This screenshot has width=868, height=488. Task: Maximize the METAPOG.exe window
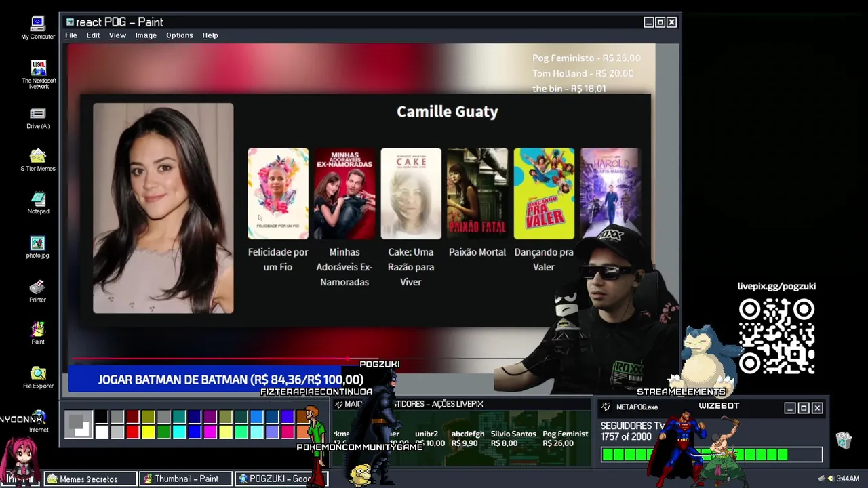tap(804, 408)
